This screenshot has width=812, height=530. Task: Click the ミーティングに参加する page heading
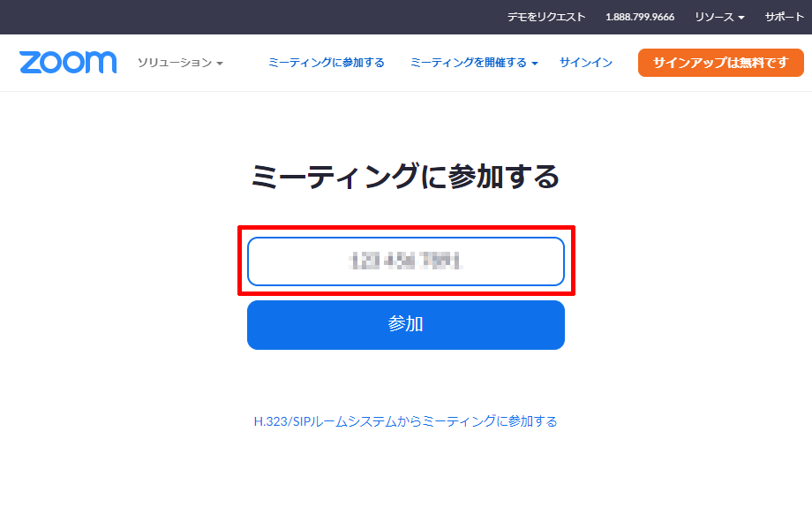click(x=405, y=176)
